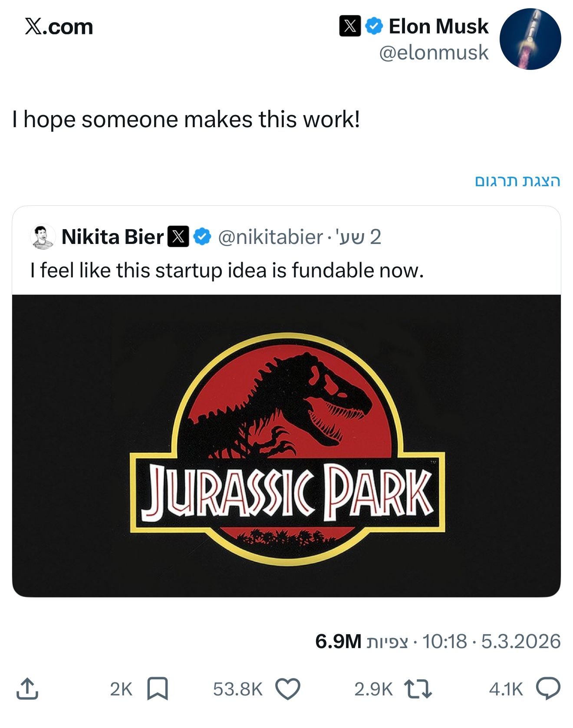Click the X.com logo text

pyautogui.click(x=59, y=27)
